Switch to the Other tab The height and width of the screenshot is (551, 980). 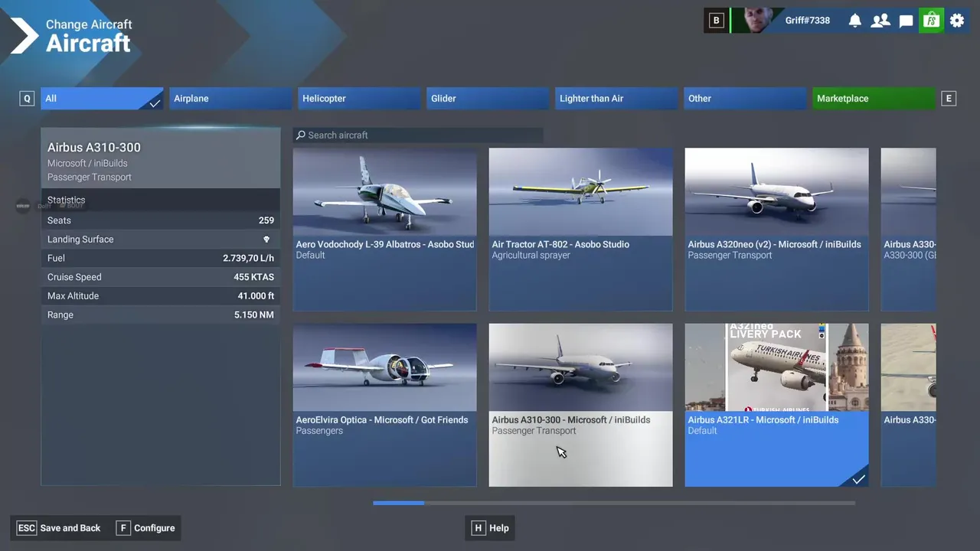tap(745, 98)
